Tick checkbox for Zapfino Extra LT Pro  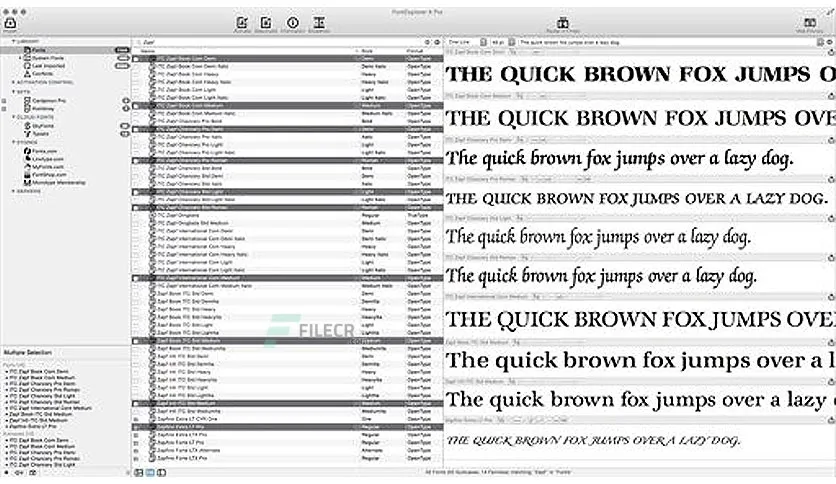coord(136,427)
